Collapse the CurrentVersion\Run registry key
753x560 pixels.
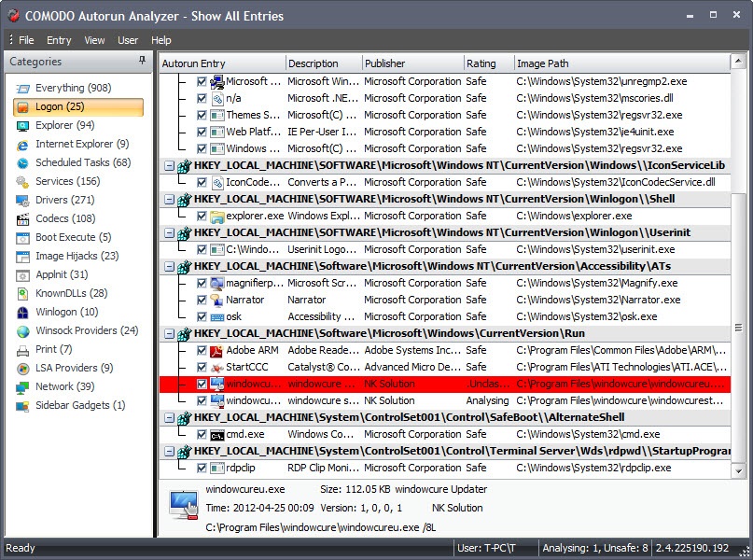tap(169, 334)
